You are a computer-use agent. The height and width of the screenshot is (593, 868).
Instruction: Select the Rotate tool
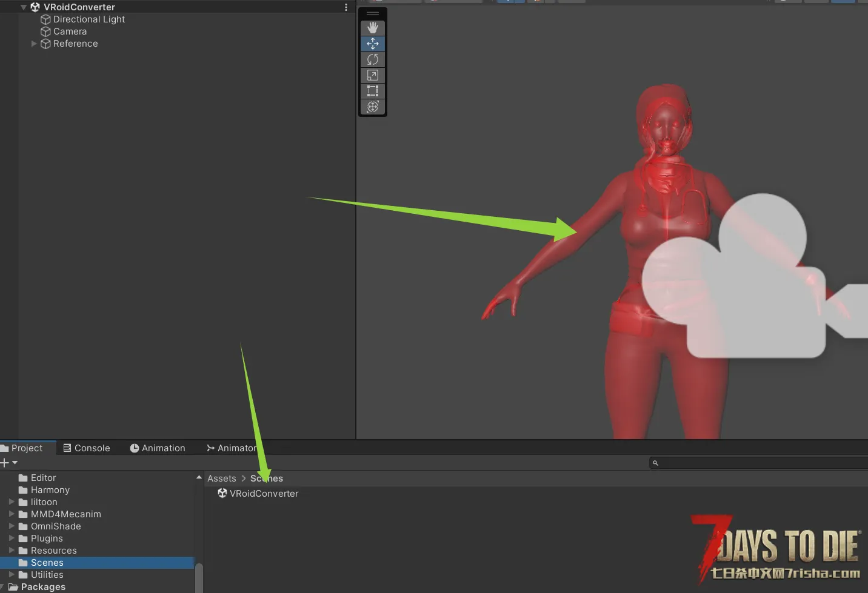pyautogui.click(x=373, y=59)
